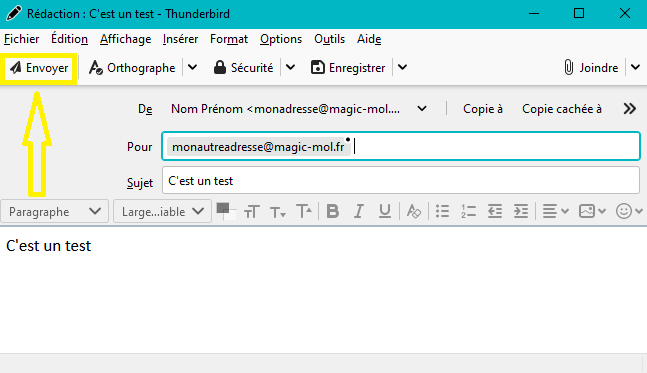Open the Orthographe dropdown arrow
This screenshot has width=647, height=373.
coord(192,68)
